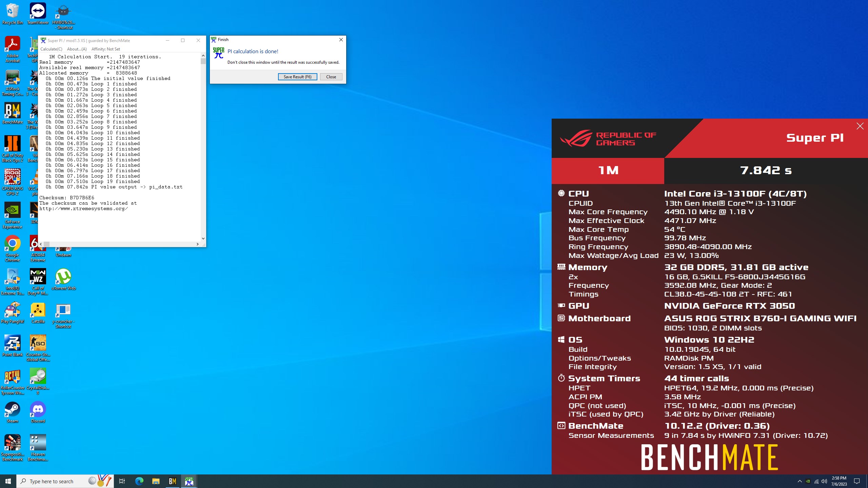The width and height of the screenshot is (868, 488).
Task: Launch CrystalDiskMark 8 desktop icon
Action: (x=38, y=382)
